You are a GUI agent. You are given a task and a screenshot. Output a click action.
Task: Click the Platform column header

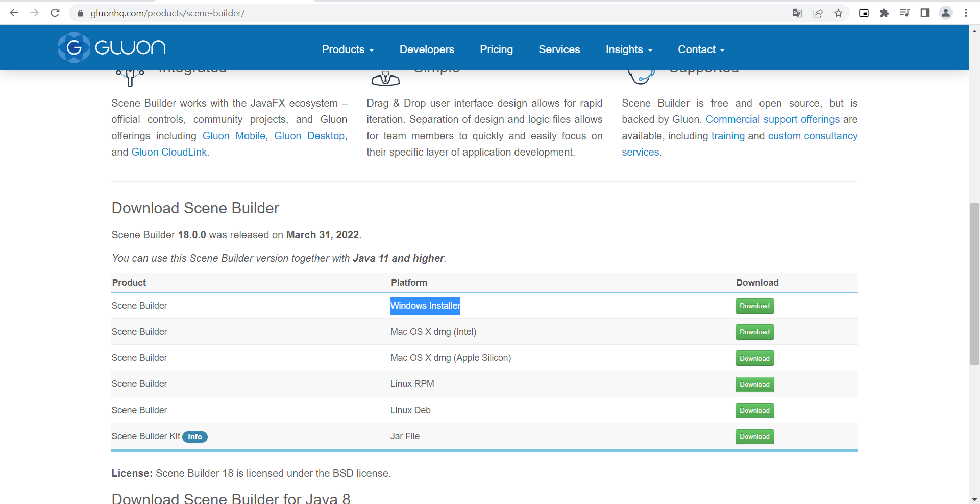[x=409, y=283]
